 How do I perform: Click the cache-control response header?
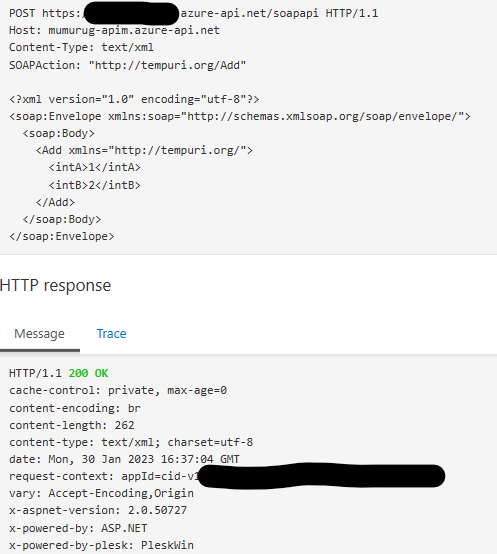click(x=118, y=390)
